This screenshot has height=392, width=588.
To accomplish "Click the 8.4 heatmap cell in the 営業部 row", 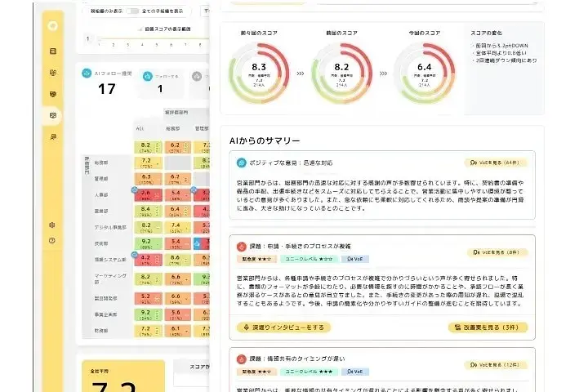I will pyautogui.click(x=148, y=212).
